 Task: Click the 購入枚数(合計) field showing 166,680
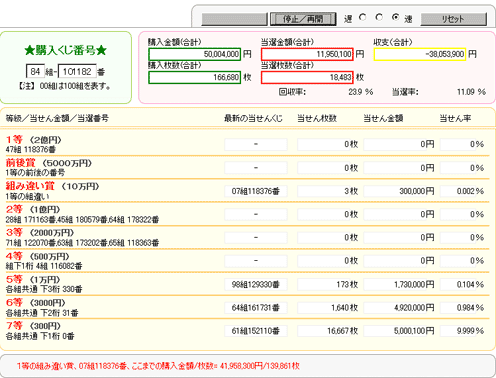click(194, 78)
